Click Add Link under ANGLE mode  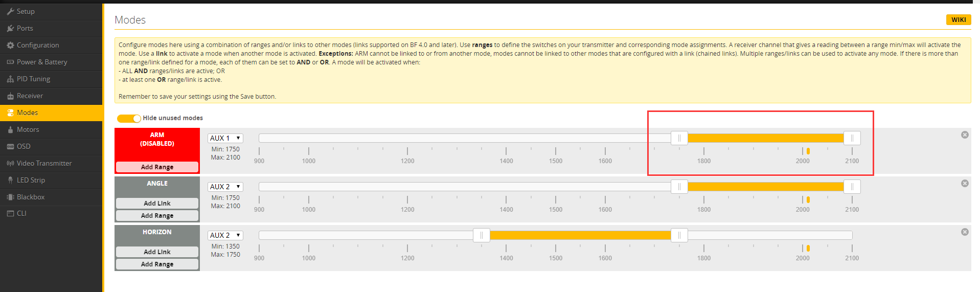pos(157,203)
